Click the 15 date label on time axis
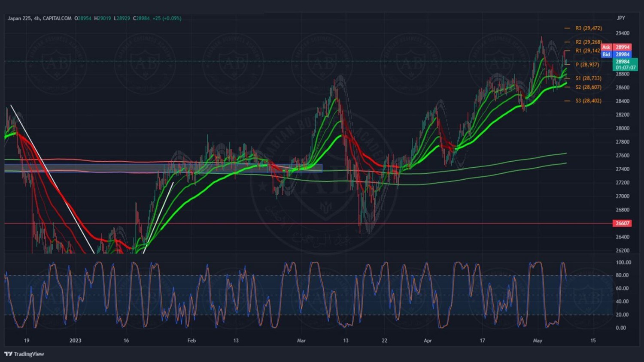 pos(593,341)
